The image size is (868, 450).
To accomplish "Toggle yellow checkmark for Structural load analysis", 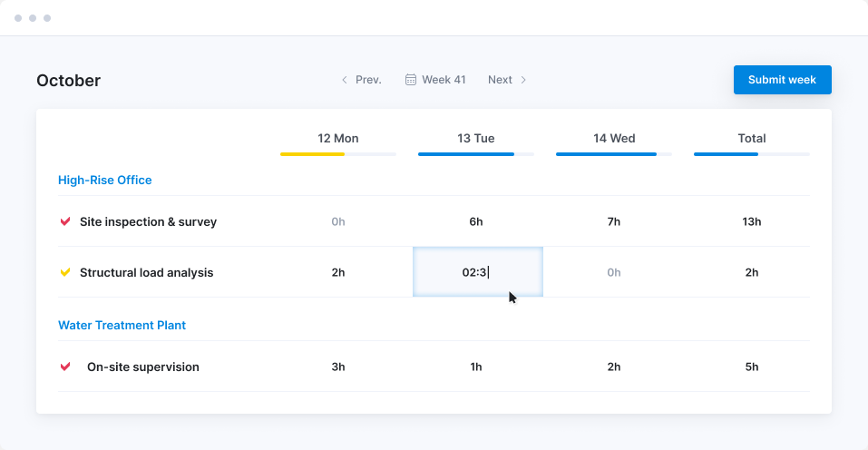I will point(65,272).
